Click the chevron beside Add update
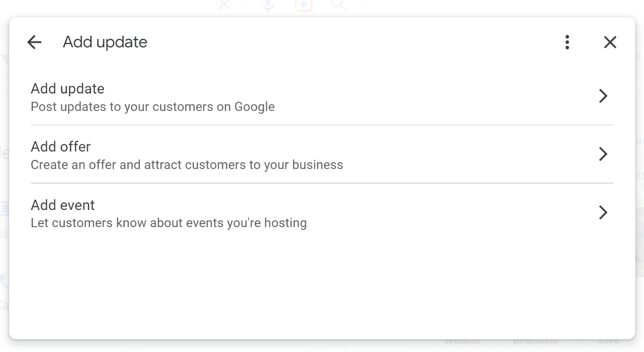 (x=603, y=96)
